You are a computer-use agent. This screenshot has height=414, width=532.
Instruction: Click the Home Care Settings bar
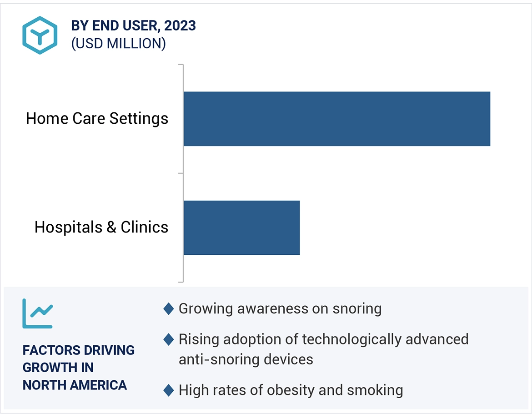(x=336, y=119)
